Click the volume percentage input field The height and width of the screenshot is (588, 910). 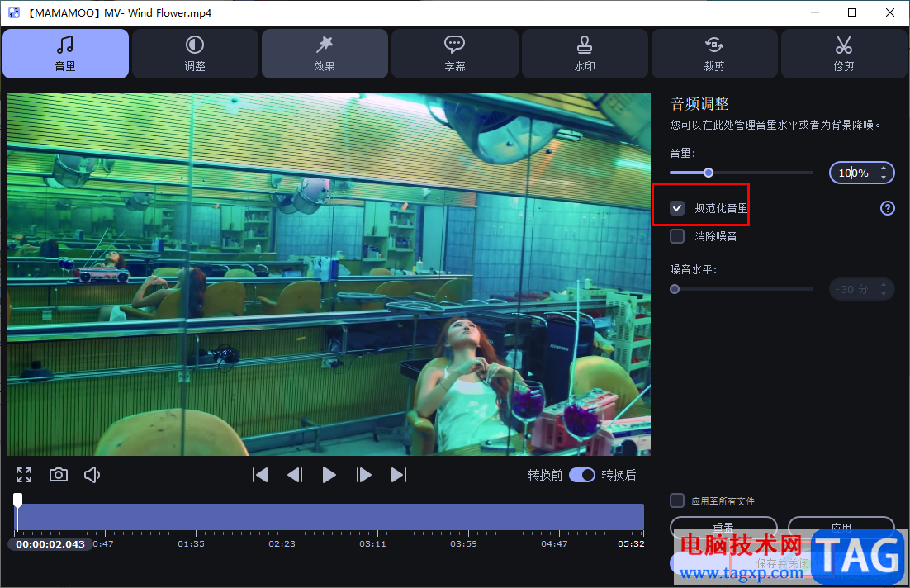(853, 173)
